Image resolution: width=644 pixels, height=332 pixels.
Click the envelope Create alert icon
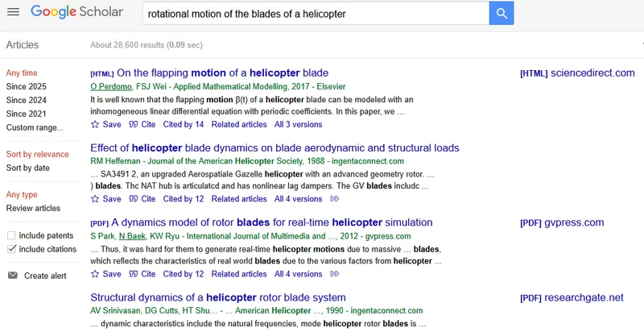[12, 276]
